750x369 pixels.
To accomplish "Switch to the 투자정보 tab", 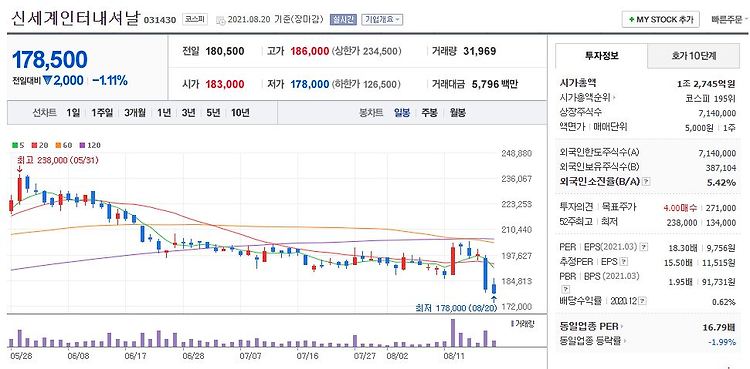I will (x=602, y=56).
